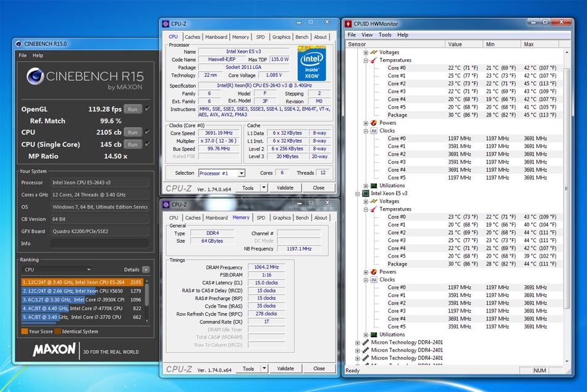The height and width of the screenshot is (392, 587).
Task: Open the Graphics tab in the lower CPU-Z window
Action: (282, 218)
